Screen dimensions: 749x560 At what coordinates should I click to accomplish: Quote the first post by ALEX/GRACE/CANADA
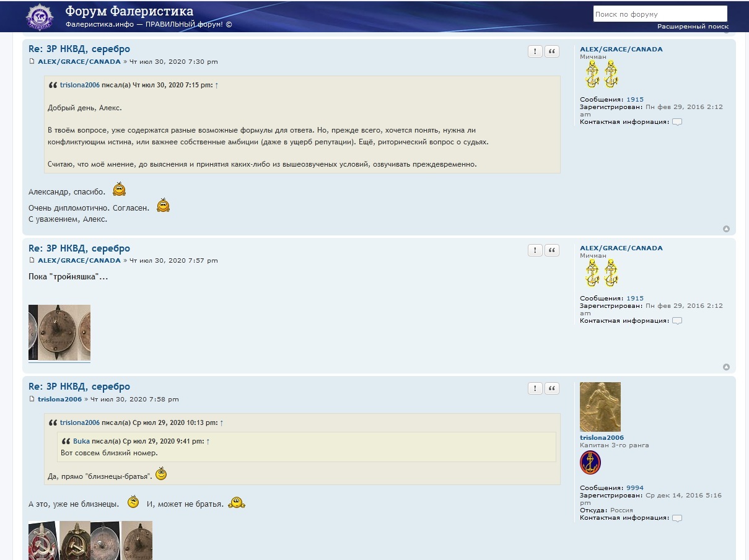point(552,51)
